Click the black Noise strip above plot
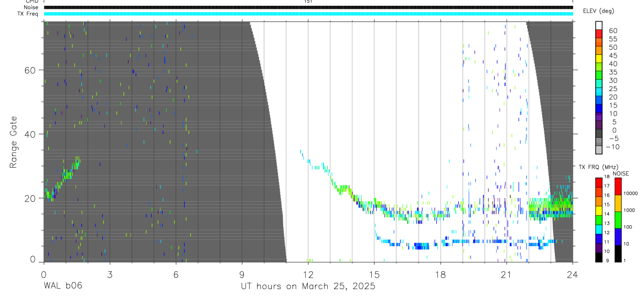 [x=308, y=7]
